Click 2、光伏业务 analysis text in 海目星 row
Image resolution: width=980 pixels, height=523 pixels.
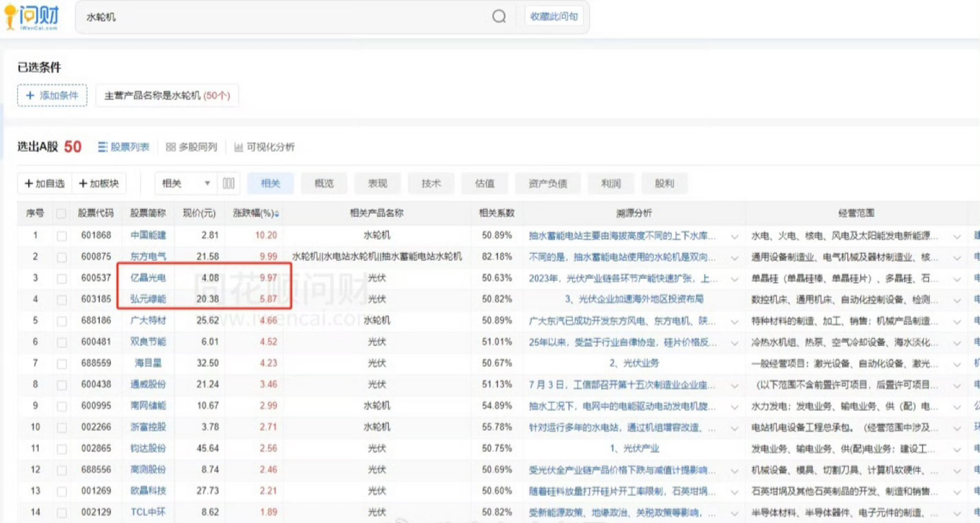point(634,364)
